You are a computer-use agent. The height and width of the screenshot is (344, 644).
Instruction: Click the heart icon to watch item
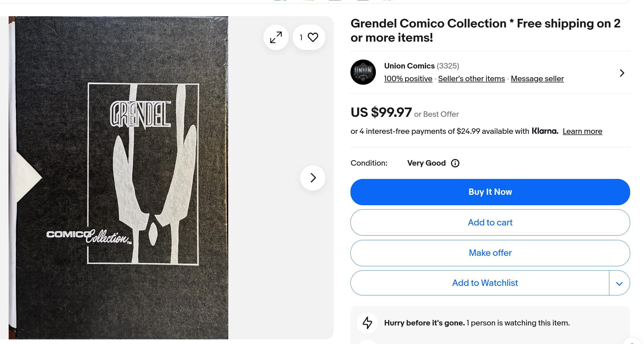coord(313,37)
